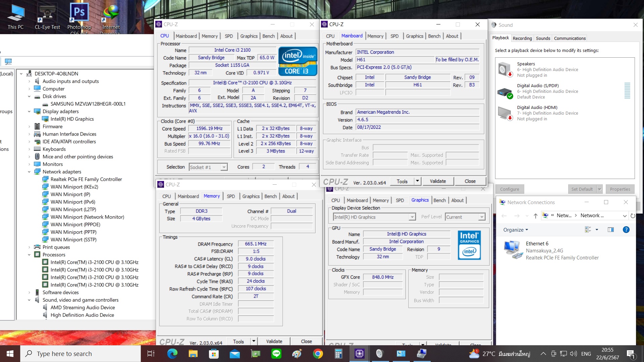Open Microsoft Edge from the taskbar

(x=172, y=354)
